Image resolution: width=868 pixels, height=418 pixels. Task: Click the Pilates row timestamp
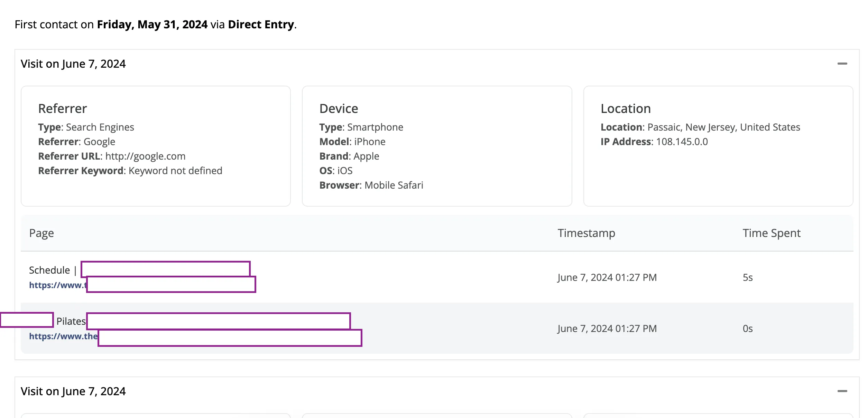(x=607, y=329)
